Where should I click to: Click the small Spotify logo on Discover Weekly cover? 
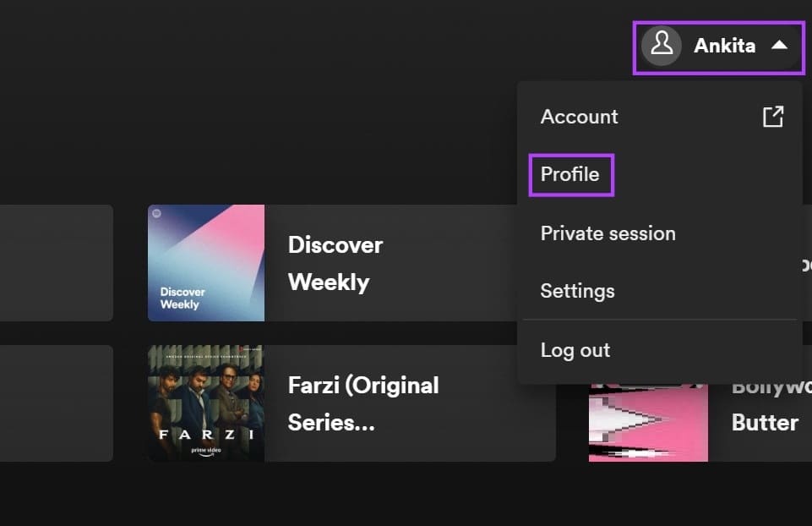(x=157, y=213)
